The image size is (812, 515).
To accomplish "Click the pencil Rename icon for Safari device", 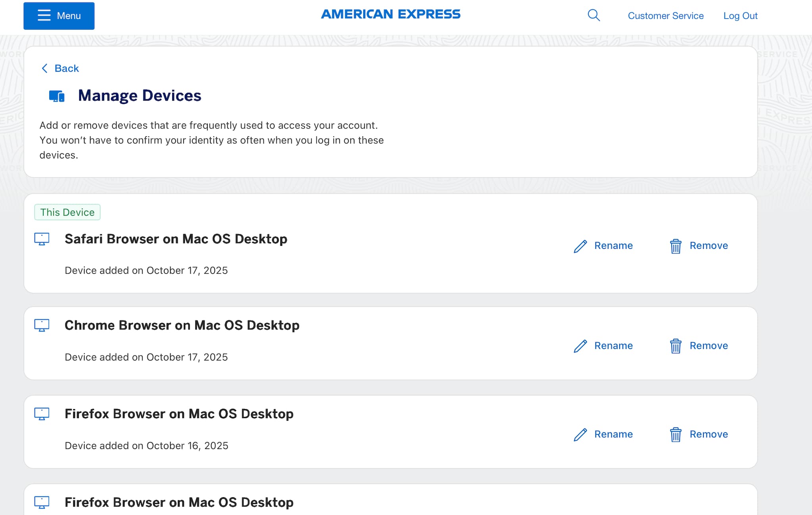I will point(580,246).
